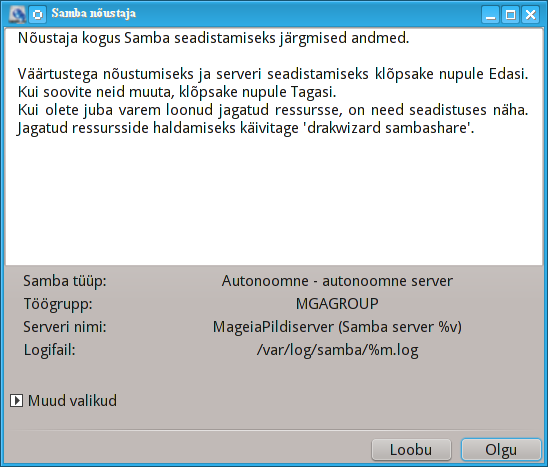The width and height of the screenshot is (548, 467).
Task: Click the Samba wizard application icon in title bar
Action: pyautogui.click(x=17, y=14)
